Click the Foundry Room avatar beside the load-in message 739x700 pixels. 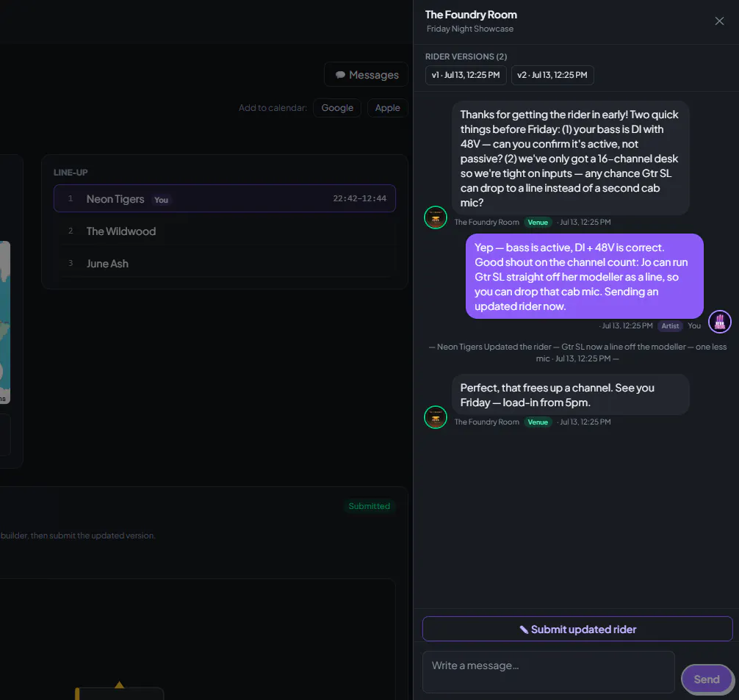[436, 417]
